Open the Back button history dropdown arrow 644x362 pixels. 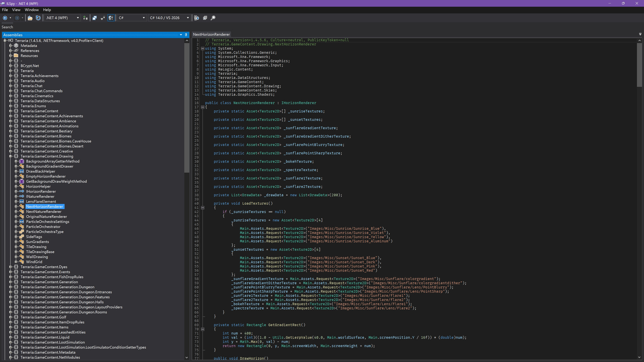(x=10, y=18)
